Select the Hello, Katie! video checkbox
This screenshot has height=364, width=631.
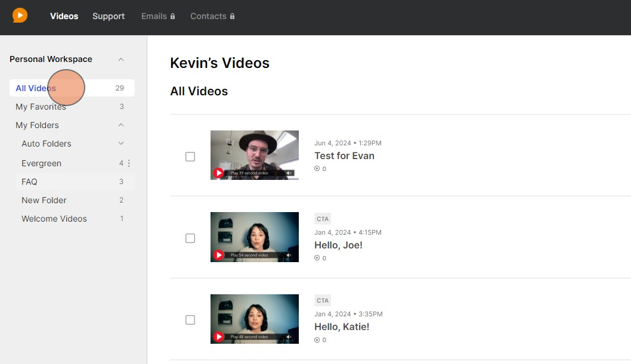[190, 320]
